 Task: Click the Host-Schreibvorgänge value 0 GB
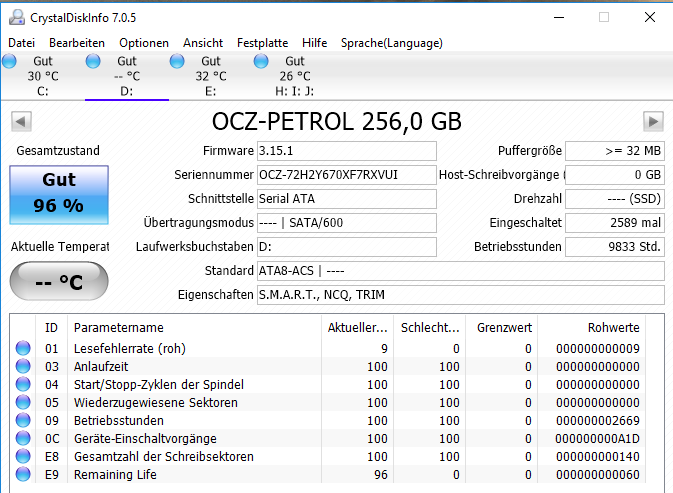pyautogui.click(x=615, y=175)
